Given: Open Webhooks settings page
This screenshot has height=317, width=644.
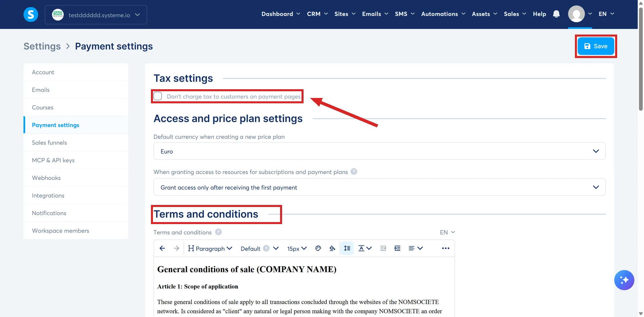Looking at the screenshot, I should pyautogui.click(x=76, y=178).
